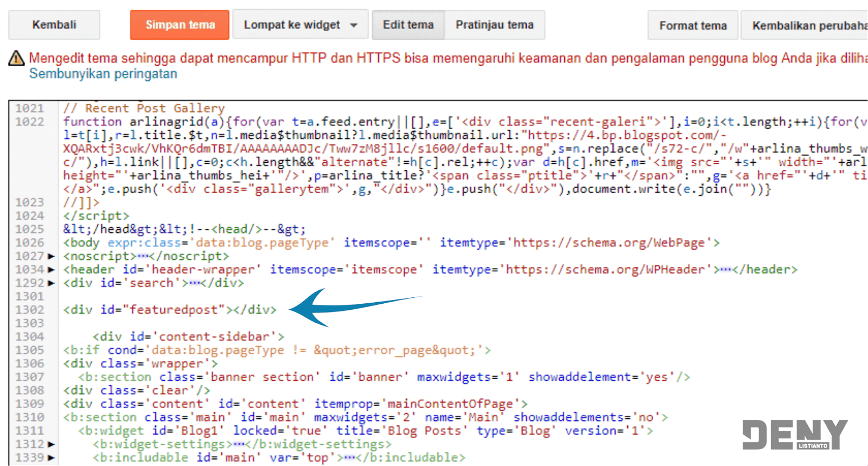868x466 pixels.
Task: Click the Kembali button
Action: [x=54, y=25]
